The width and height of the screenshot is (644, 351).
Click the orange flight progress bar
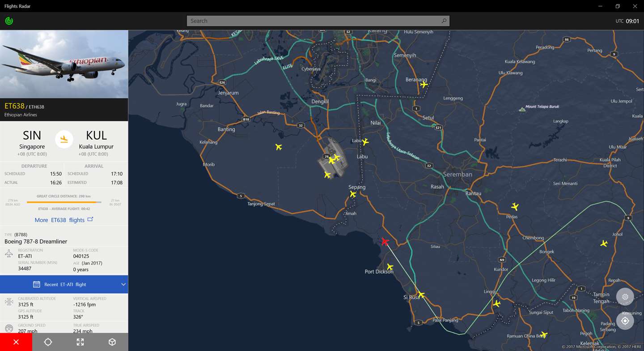[x=64, y=202]
